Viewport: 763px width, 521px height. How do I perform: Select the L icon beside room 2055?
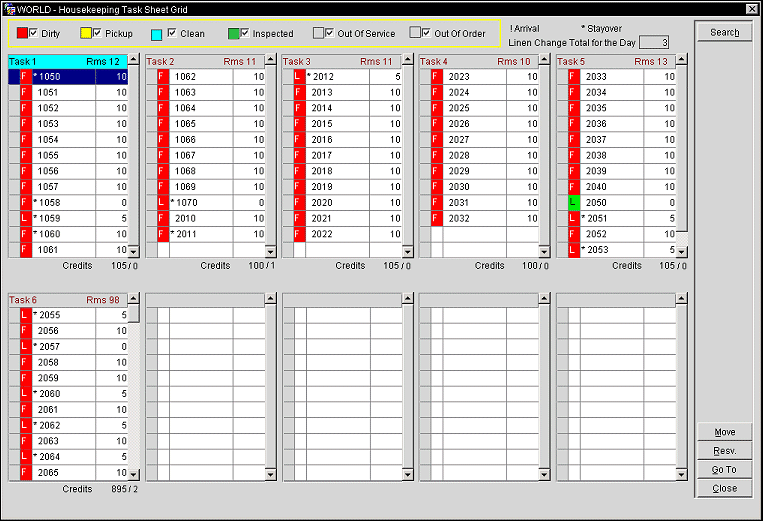(26, 315)
